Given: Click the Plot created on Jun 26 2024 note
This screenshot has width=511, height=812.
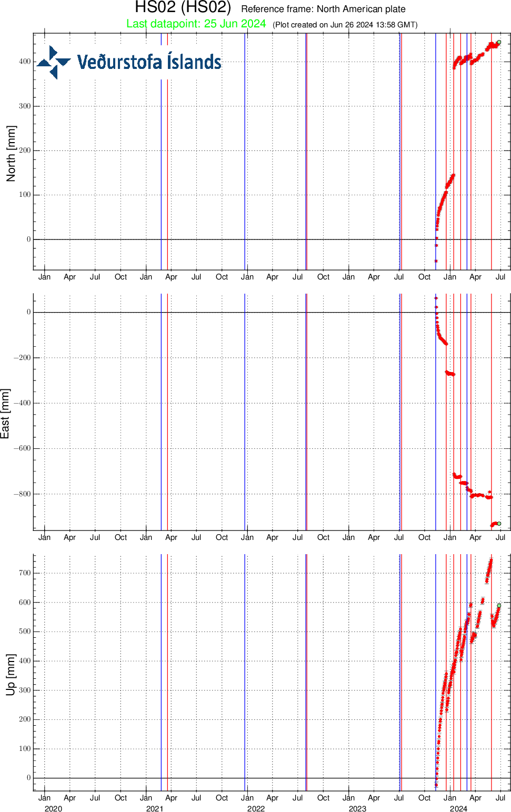Looking at the screenshot, I should [345, 24].
